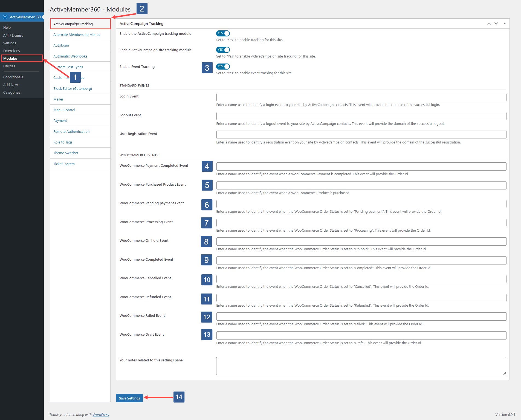Switch to the Mailer module tab
Screen dimensions: 521x420
tap(58, 99)
